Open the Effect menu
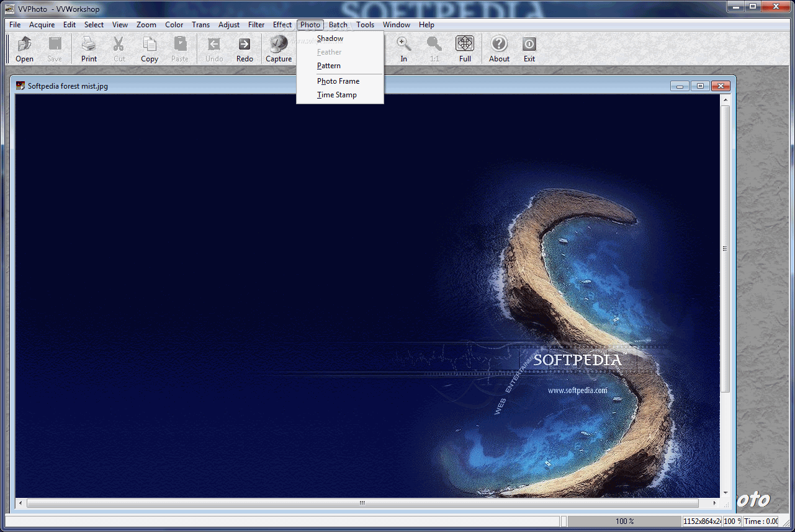795x532 pixels. 282,25
